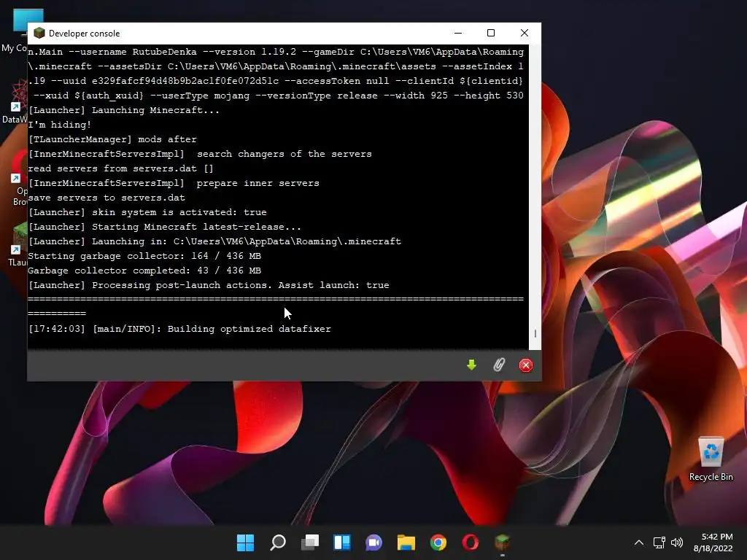
Task: Click 'Developer console' window title text
Action: [x=84, y=34]
